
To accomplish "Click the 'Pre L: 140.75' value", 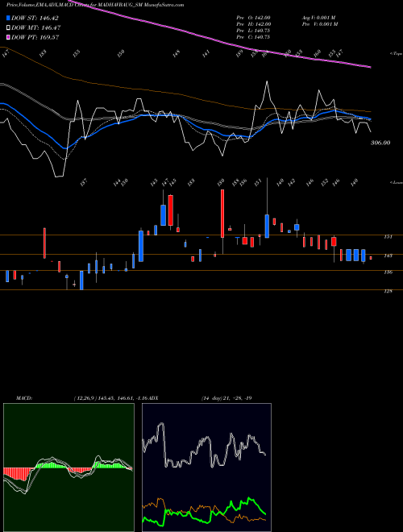I will click(x=253, y=31).
